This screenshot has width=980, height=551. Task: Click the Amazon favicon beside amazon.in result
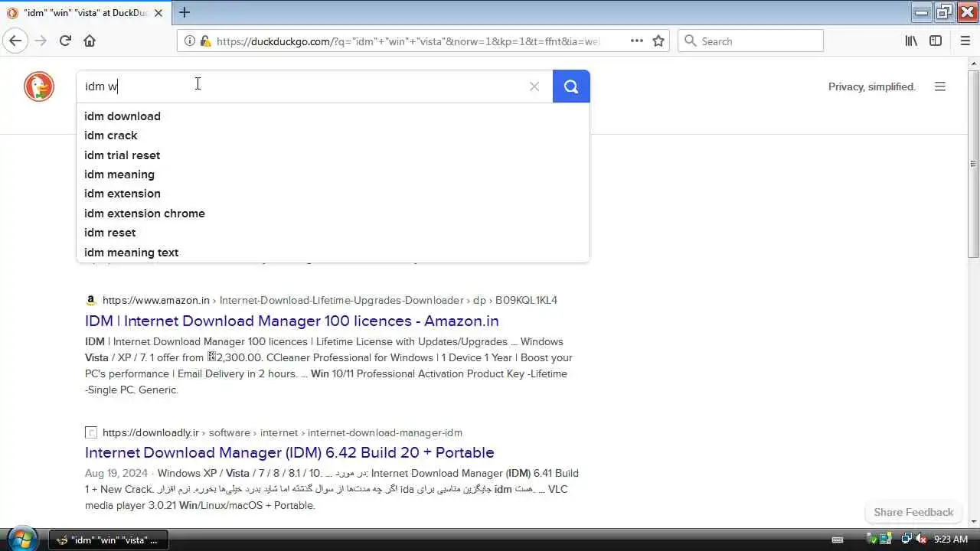coord(91,300)
